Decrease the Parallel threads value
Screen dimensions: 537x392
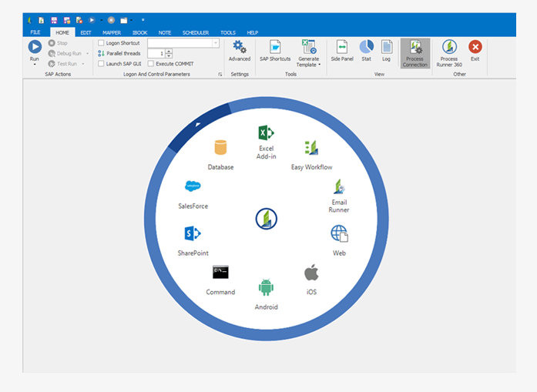point(169,55)
